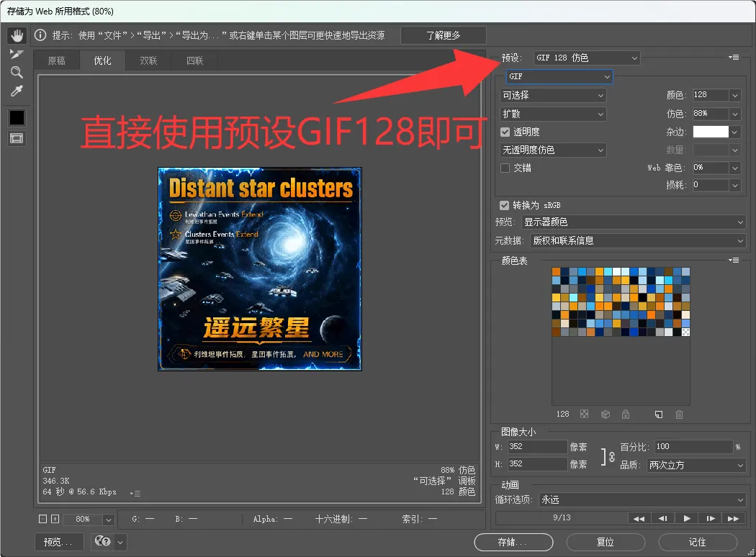Image resolution: width=756 pixels, height=557 pixels.
Task: Click the 损耗 value field
Action: (710, 185)
